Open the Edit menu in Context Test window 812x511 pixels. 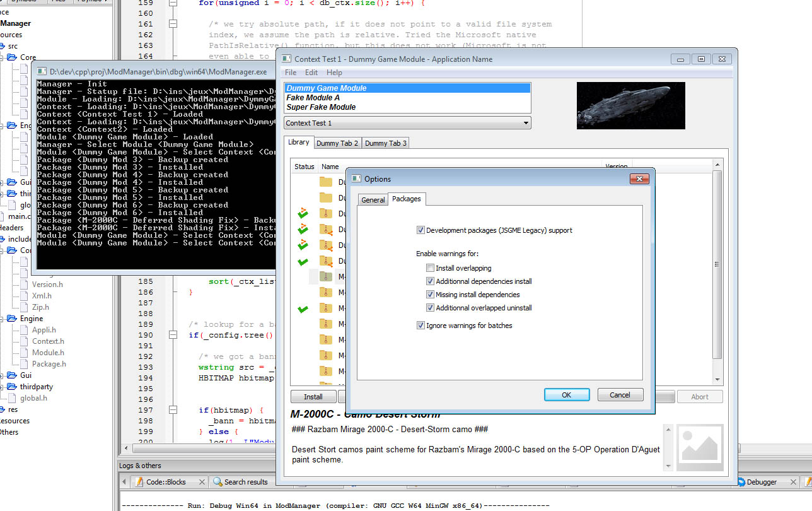[x=311, y=73]
